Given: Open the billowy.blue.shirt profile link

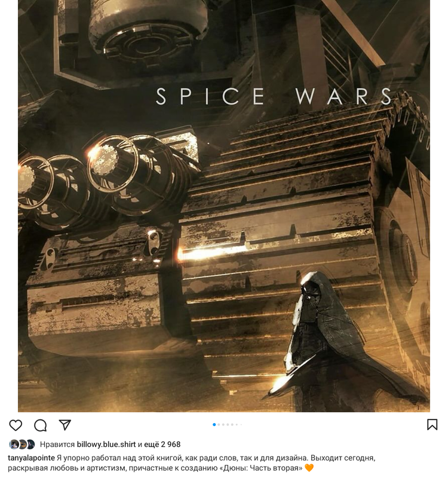Looking at the screenshot, I should [106, 445].
